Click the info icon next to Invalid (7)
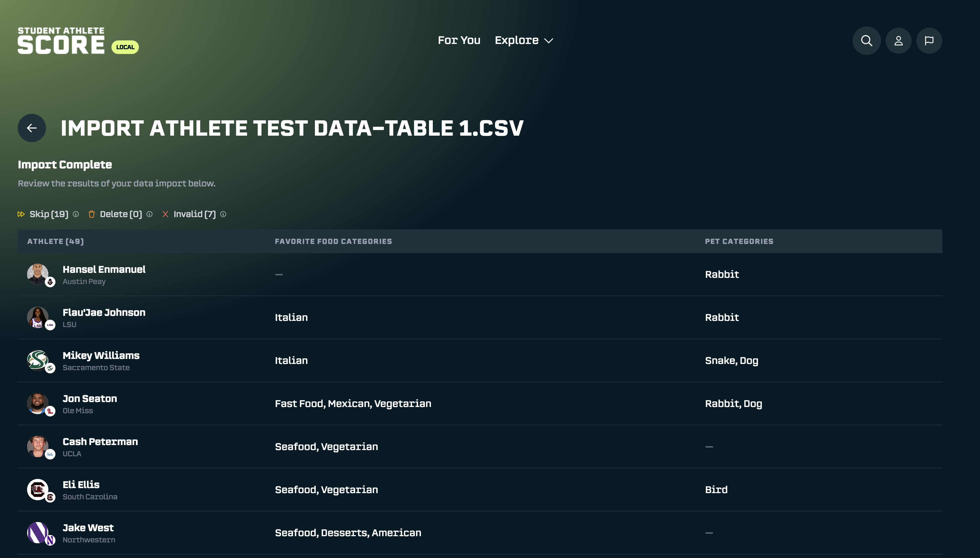This screenshot has height=558, width=980. pyautogui.click(x=223, y=214)
